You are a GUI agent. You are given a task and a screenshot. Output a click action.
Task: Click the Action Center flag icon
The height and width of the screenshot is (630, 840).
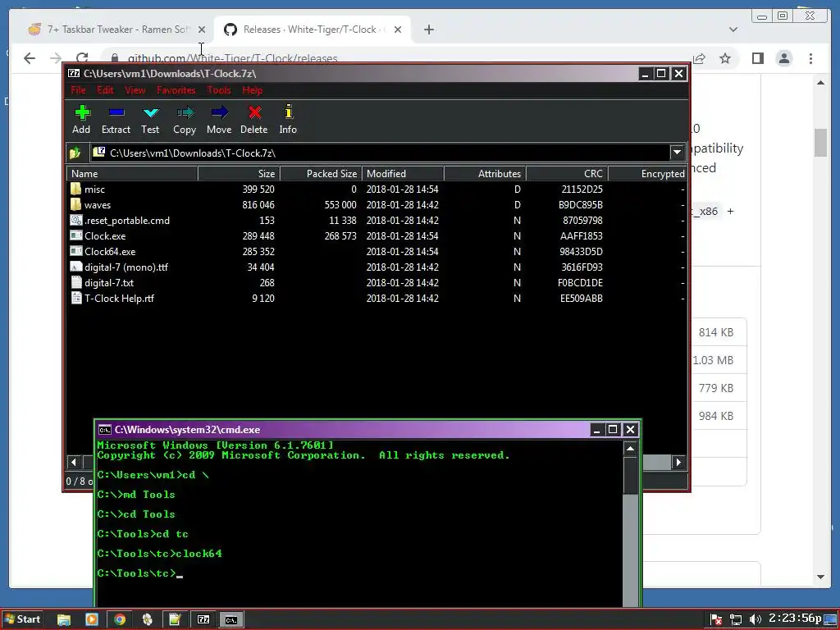pos(716,620)
